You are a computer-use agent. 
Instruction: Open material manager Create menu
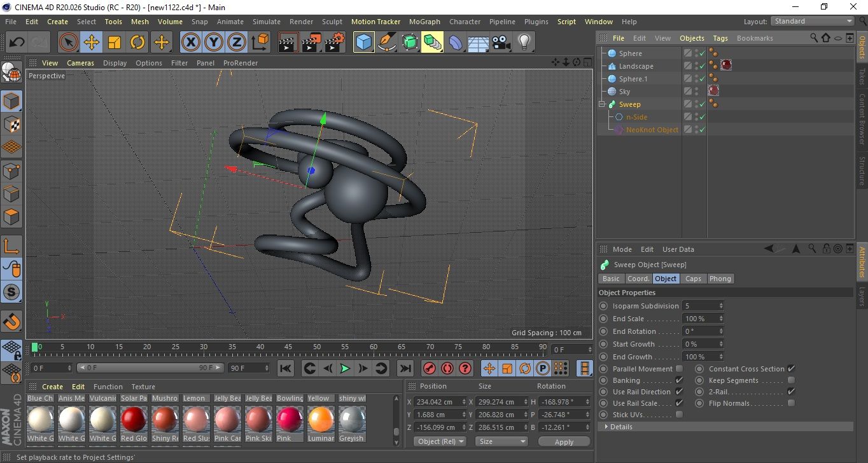point(52,387)
